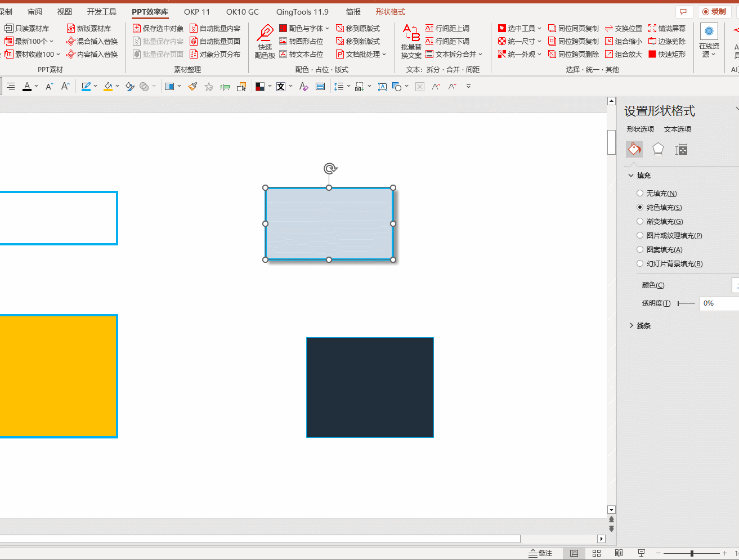
Task: Switch to slide sorter view in status bar
Action: point(597,553)
